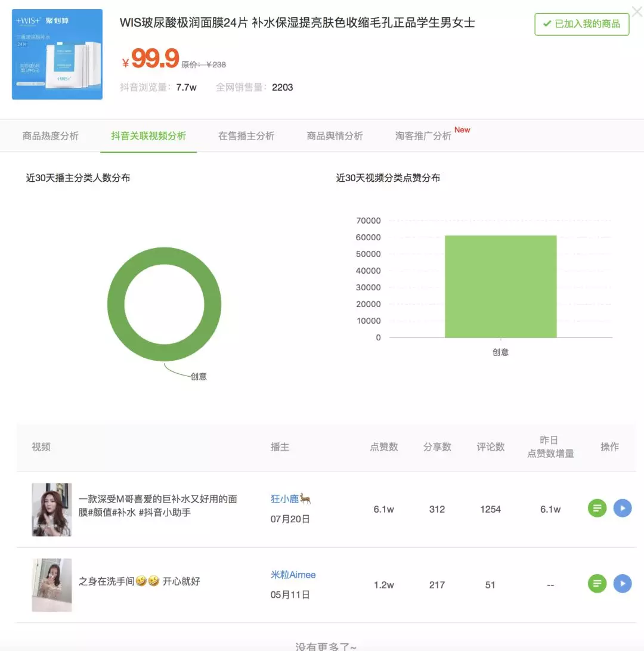This screenshot has width=644, height=651.
Task: Click 昨日点赞数增量 column header
Action: 550,447
